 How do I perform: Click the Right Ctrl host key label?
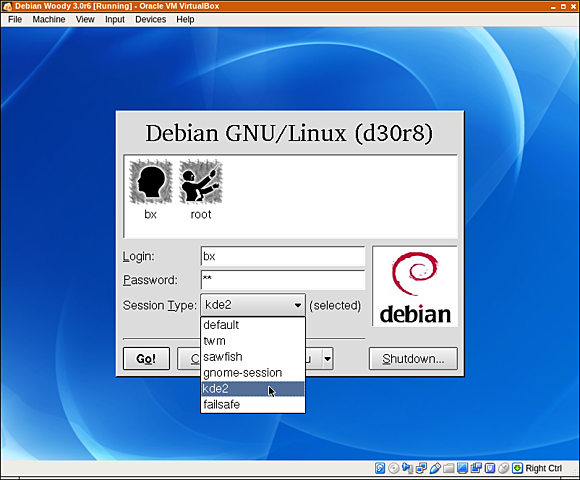(x=543, y=468)
